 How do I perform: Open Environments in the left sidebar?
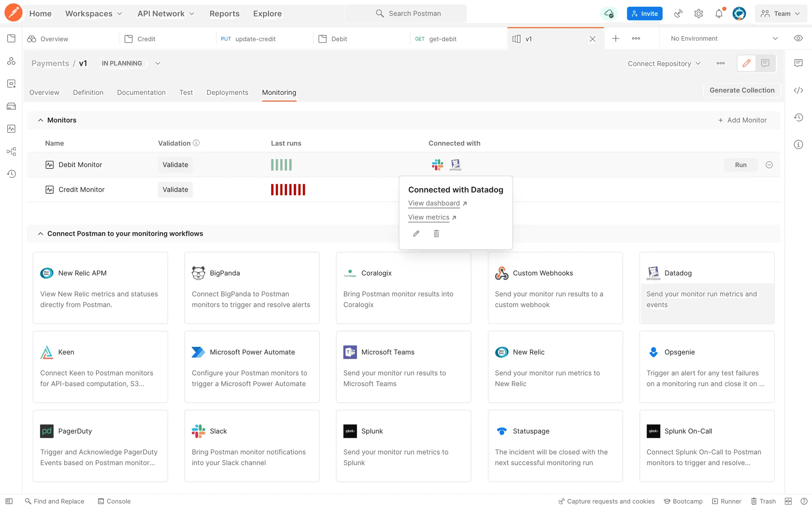(x=11, y=84)
